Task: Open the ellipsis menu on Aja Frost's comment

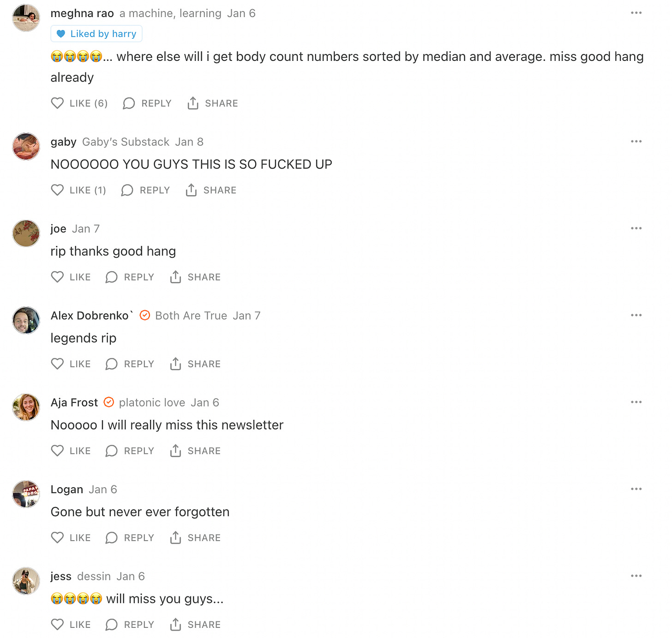Action: 636,402
